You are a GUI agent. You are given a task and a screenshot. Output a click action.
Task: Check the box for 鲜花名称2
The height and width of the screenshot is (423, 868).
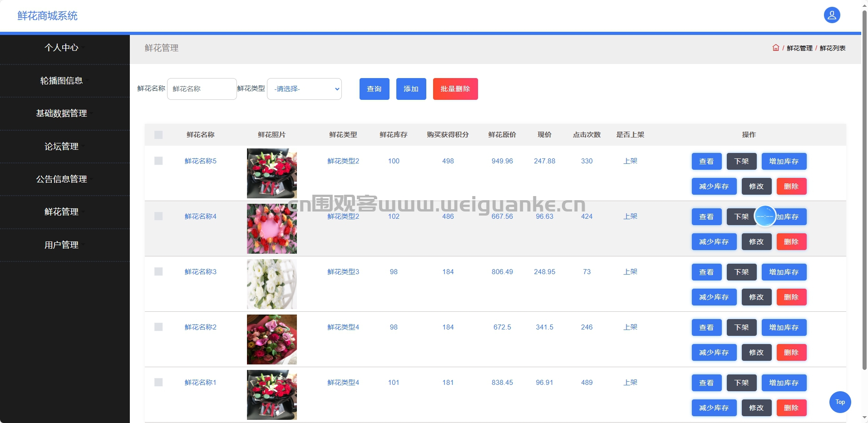(x=158, y=327)
